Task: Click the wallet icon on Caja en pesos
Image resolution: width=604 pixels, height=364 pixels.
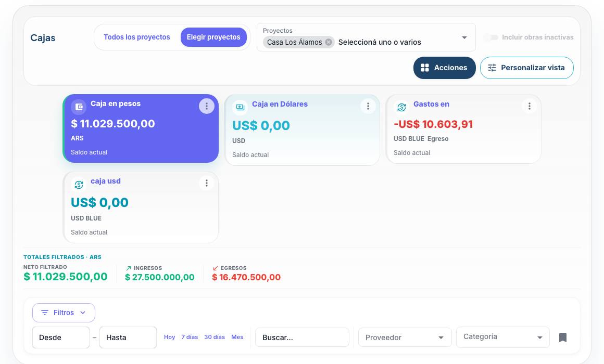Action: [x=79, y=107]
